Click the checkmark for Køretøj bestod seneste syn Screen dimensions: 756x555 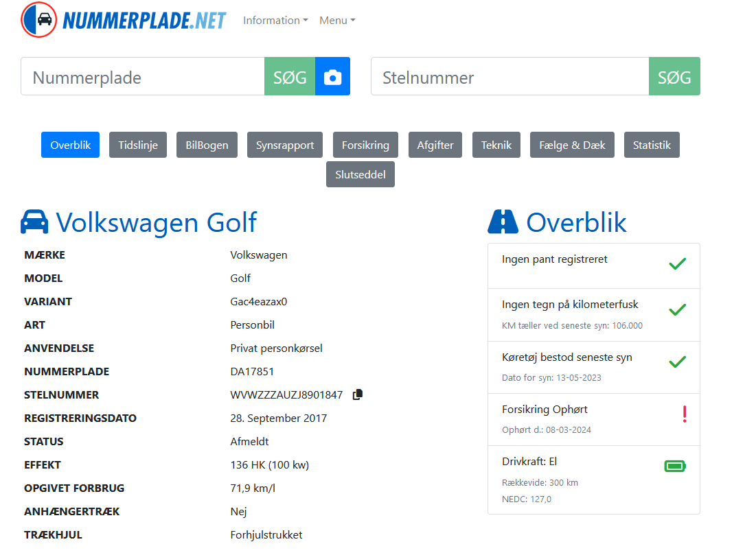click(678, 362)
